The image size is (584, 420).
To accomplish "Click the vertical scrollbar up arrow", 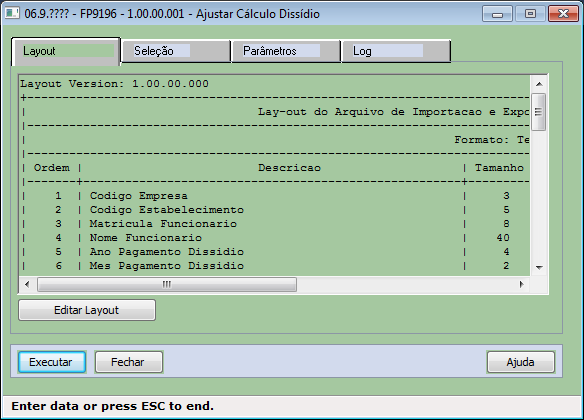I will pos(539,84).
